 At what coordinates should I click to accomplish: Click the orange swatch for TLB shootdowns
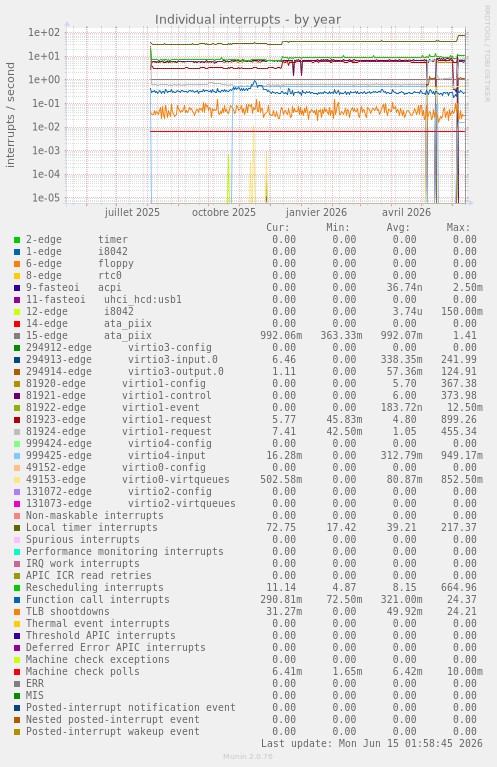tap(17, 611)
